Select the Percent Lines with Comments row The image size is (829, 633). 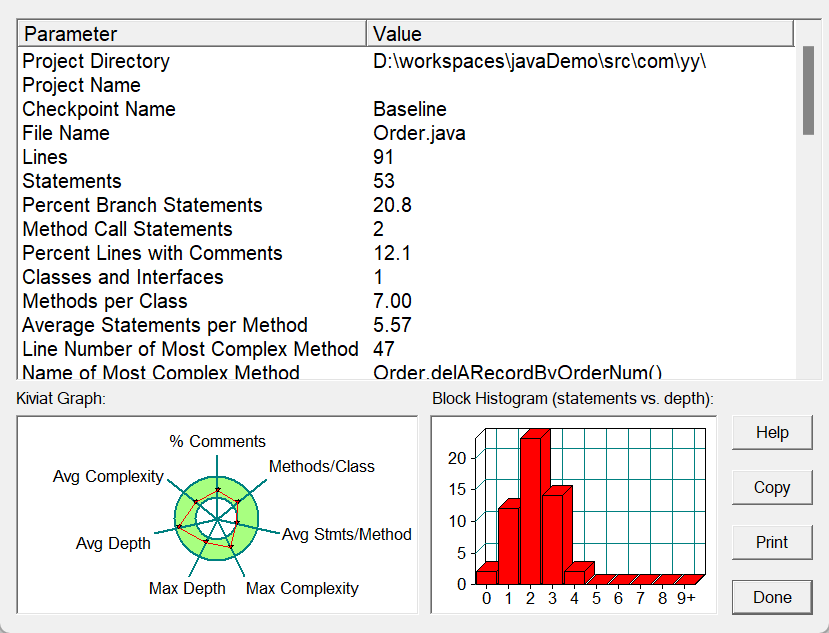coord(152,253)
